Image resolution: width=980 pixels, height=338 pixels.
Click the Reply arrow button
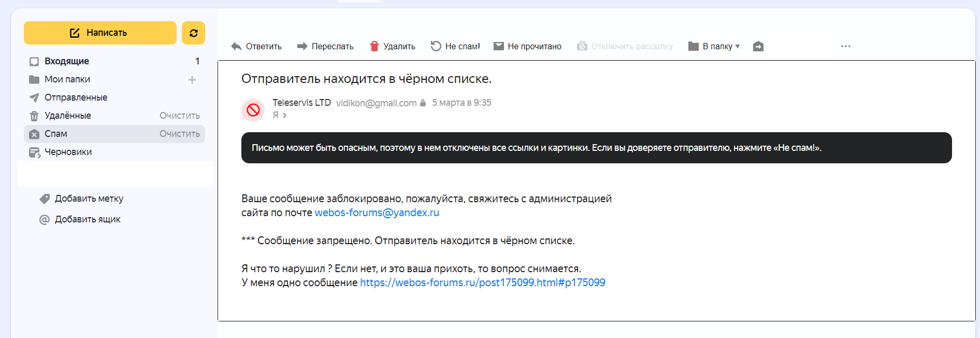point(256,46)
